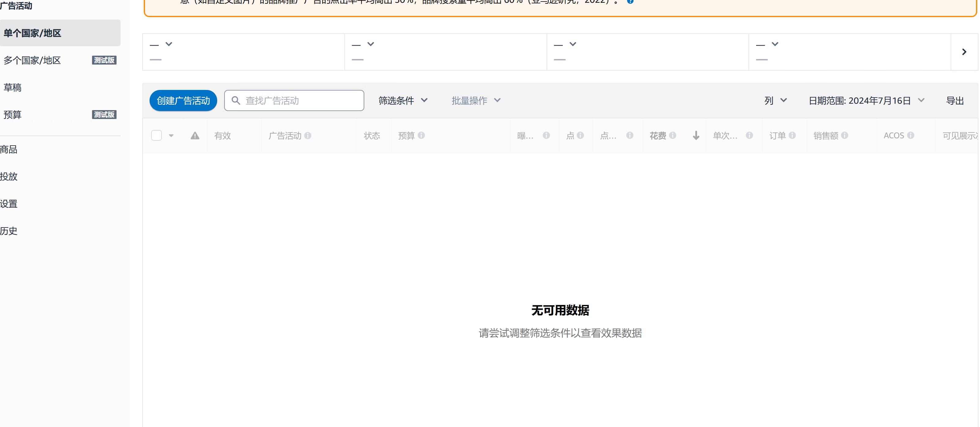Focus the 查找广告活动 search field
980x427 pixels.
point(294,100)
